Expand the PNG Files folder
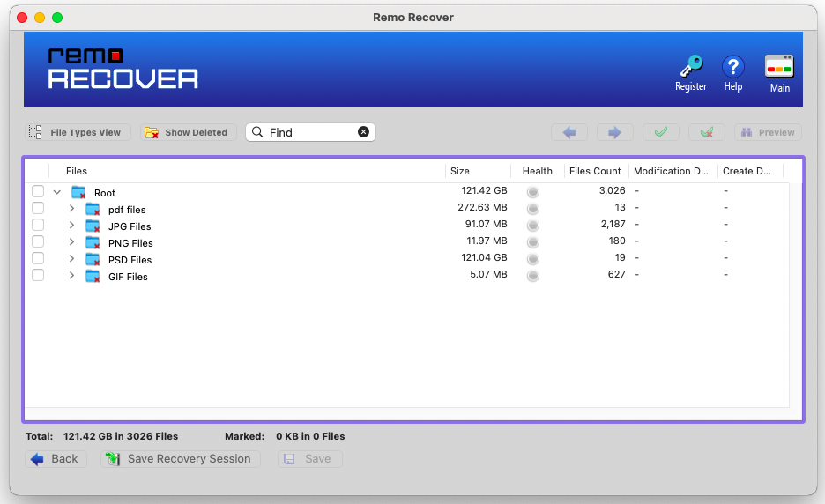The height and width of the screenshot is (504, 825). (x=71, y=242)
